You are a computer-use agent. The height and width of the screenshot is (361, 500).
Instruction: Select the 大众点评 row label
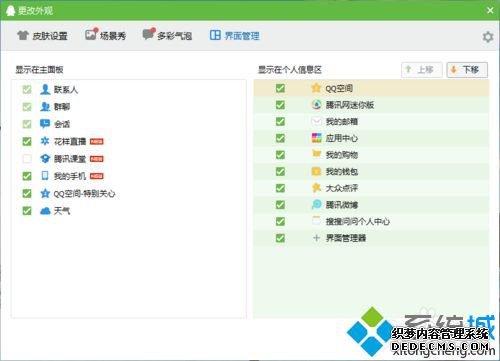(x=342, y=188)
